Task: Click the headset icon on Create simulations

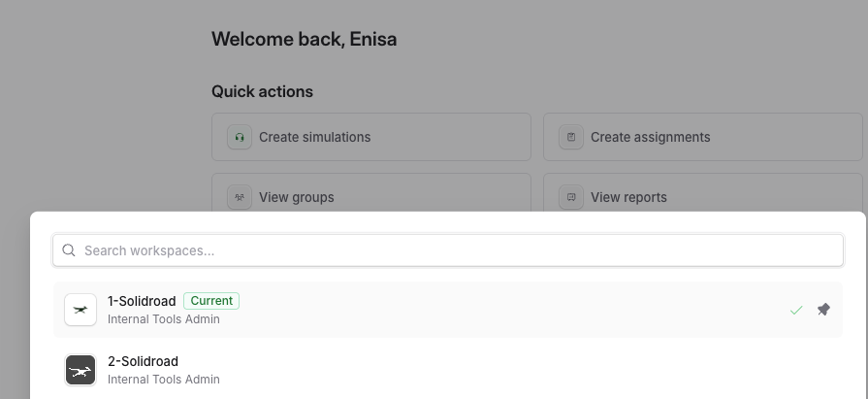Action: click(240, 137)
